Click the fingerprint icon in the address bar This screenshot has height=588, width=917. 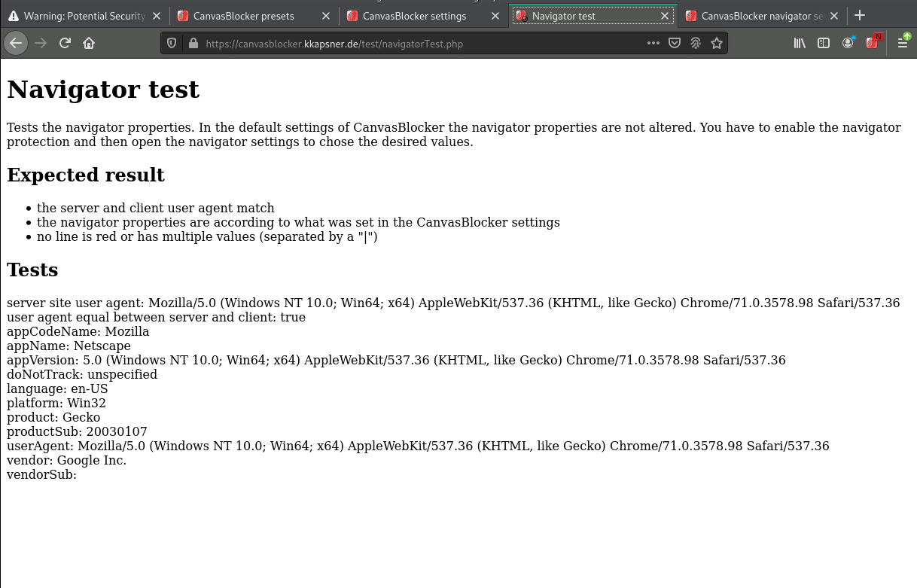point(696,43)
